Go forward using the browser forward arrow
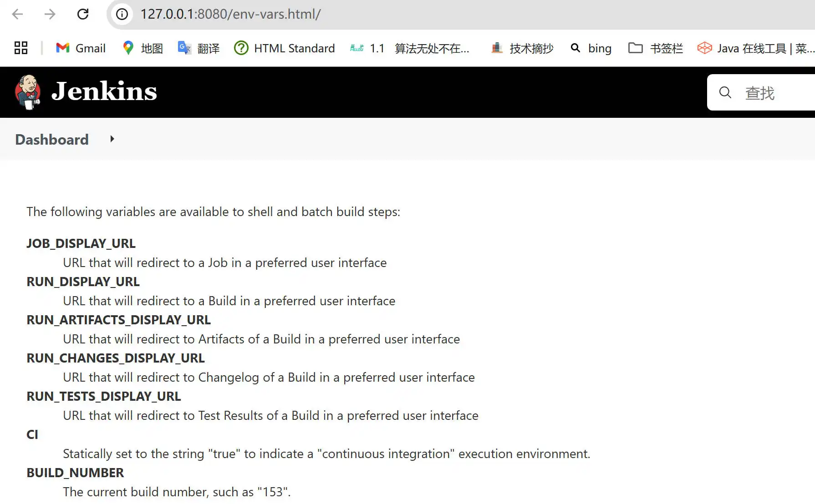 [x=50, y=14]
